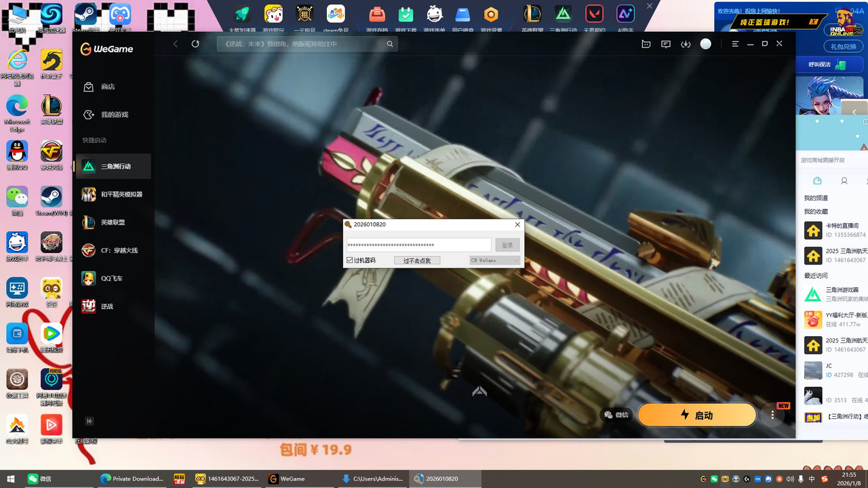The width and height of the screenshot is (868, 488).
Task: Close the 2026010820 dialog
Action: (x=517, y=224)
